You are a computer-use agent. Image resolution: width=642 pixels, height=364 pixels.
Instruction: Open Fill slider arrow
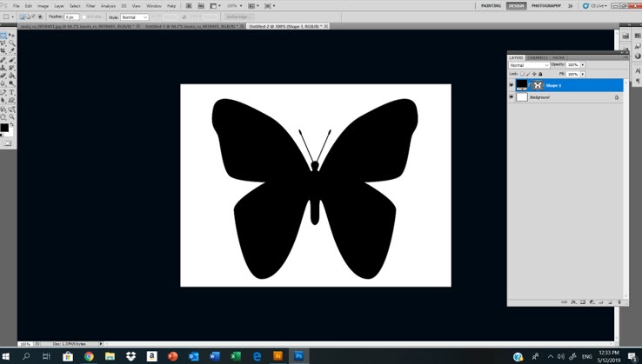point(583,74)
